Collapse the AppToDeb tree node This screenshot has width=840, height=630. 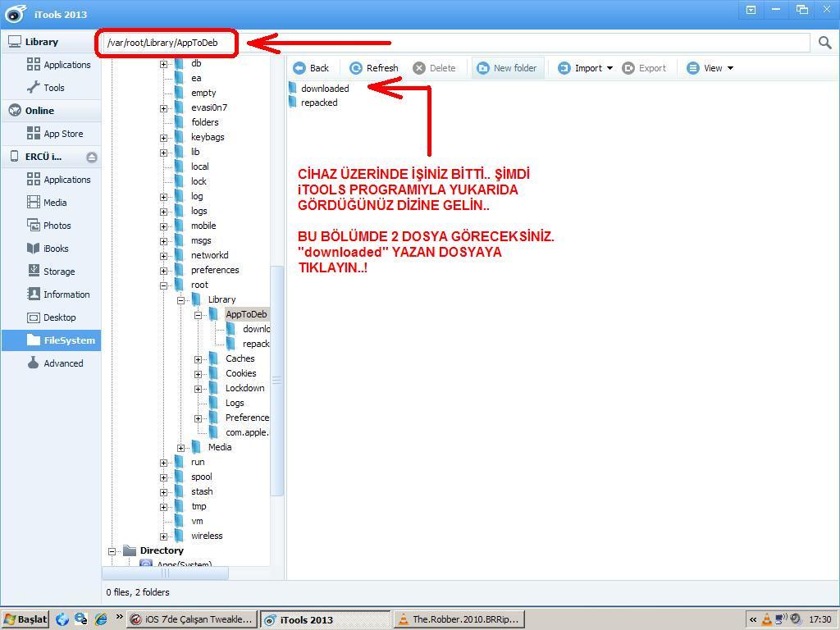click(198, 315)
